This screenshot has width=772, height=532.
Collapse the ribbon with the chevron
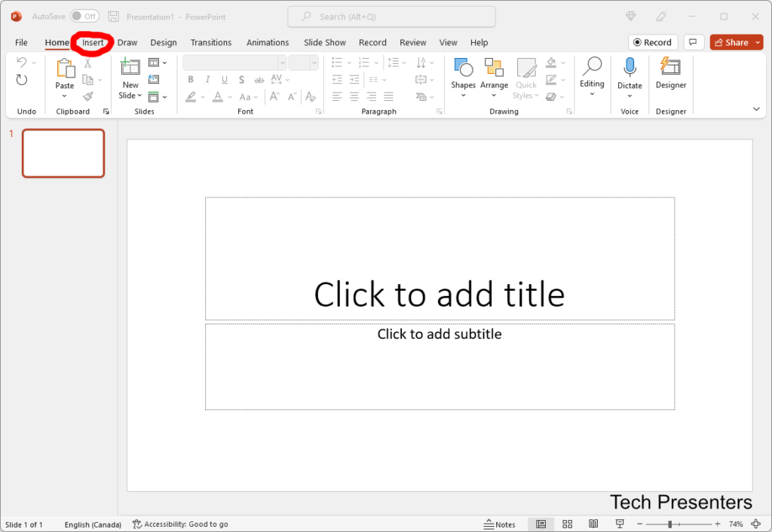point(756,109)
